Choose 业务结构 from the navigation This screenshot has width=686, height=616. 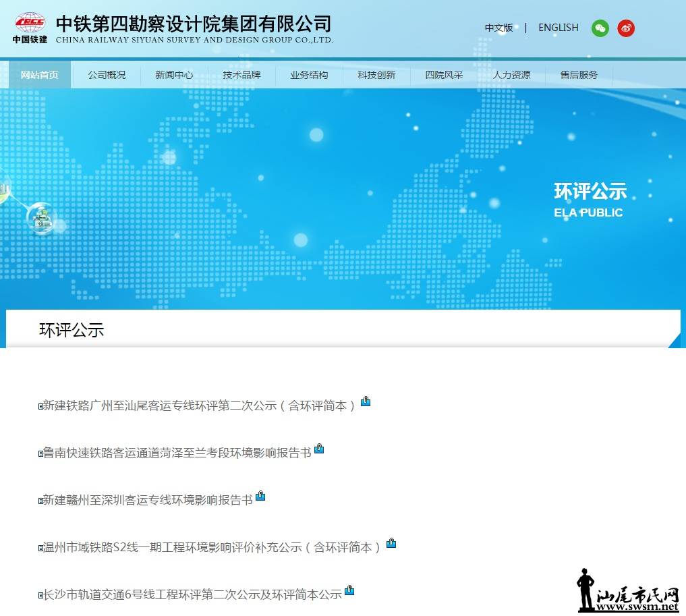coord(309,75)
